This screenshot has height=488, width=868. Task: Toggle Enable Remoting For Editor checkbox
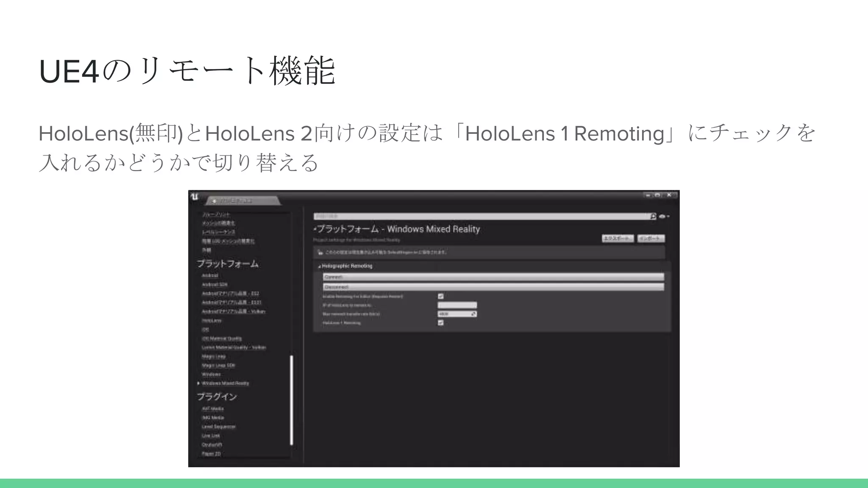(x=441, y=297)
